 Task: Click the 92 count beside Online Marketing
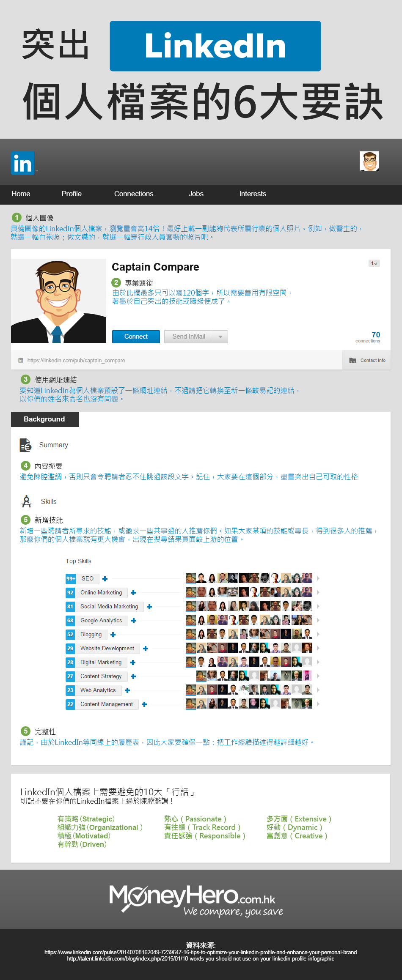point(70,592)
